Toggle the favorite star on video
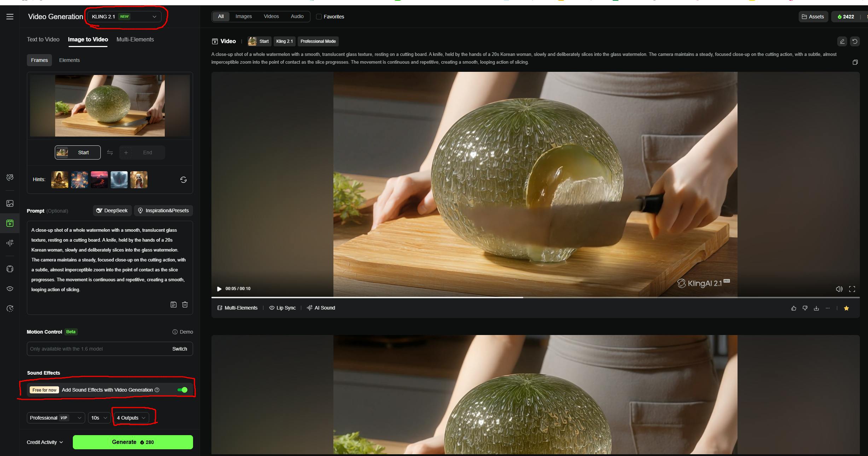The image size is (868, 456). click(x=846, y=308)
